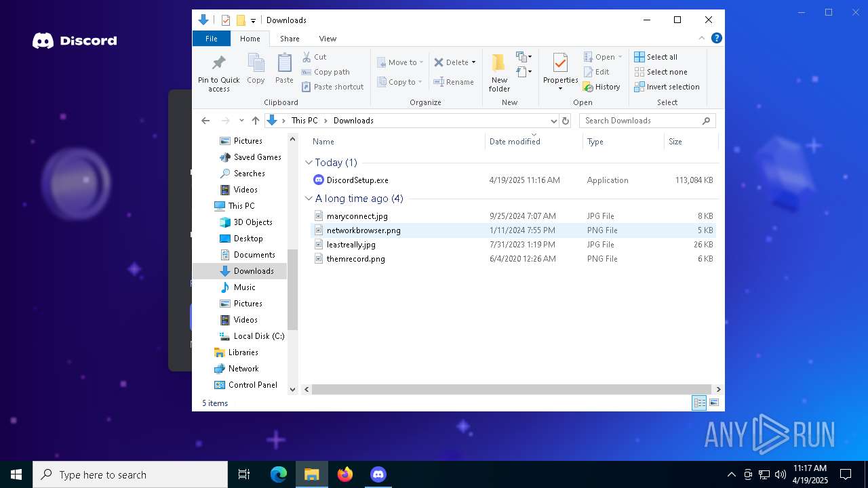
Task: Open the File menu tab
Action: click(212, 39)
